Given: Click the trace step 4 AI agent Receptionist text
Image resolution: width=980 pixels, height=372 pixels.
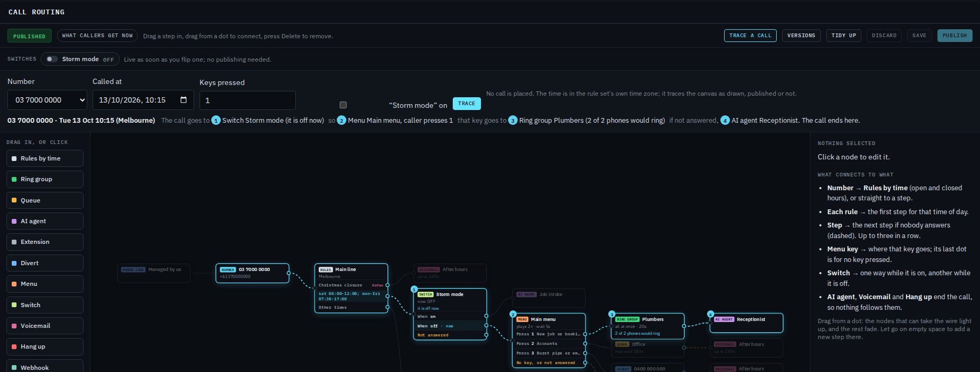Looking at the screenshot, I should pyautogui.click(x=765, y=121).
